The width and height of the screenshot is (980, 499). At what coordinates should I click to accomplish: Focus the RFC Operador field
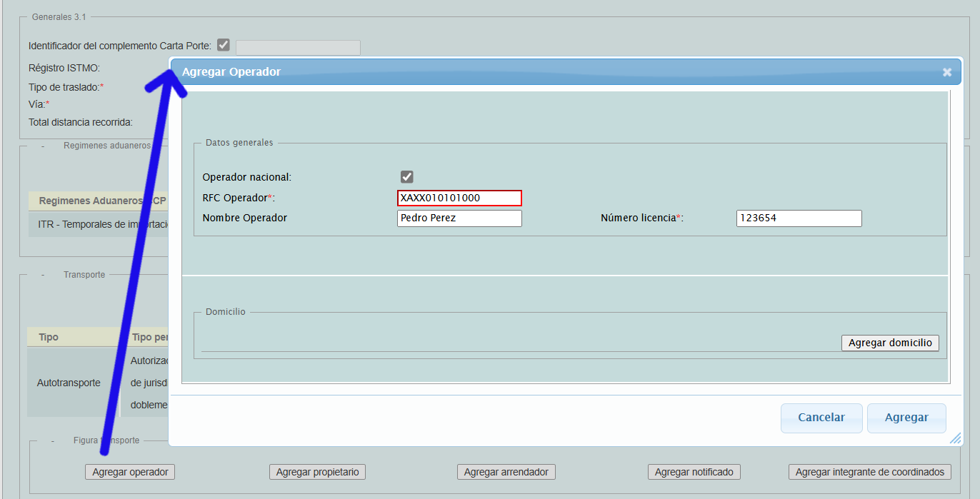coord(459,198)
